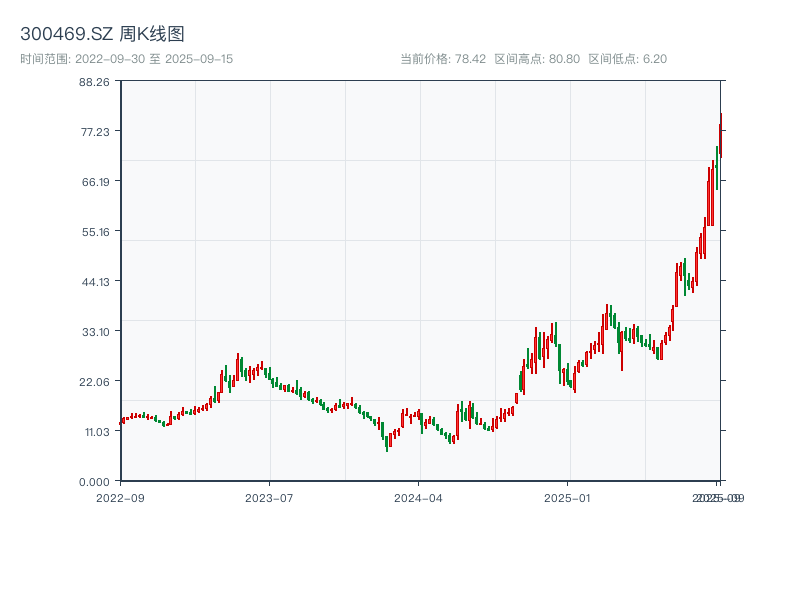Click the 55.16 y-axis label
Image resolution: width=800 pixels, height=600 pixels.
point(93,232)
